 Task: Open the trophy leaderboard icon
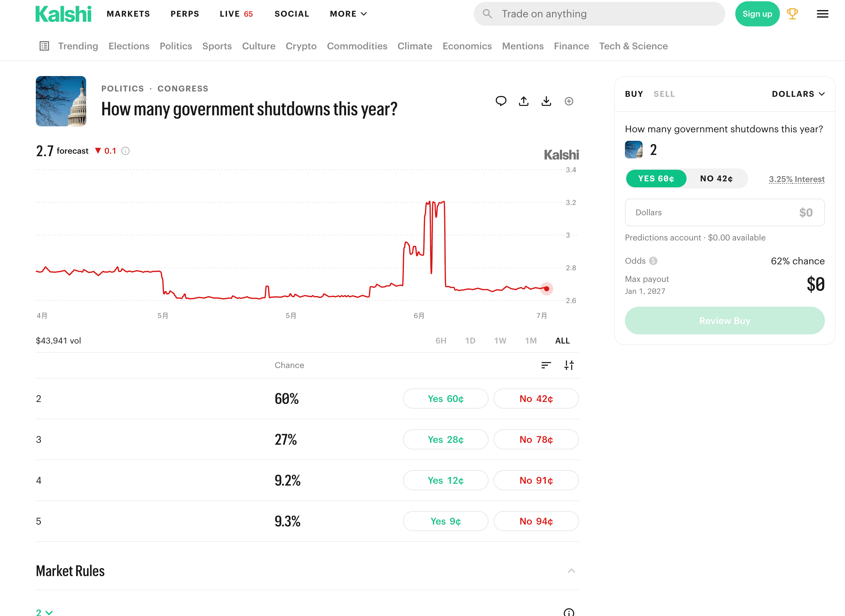793,14
